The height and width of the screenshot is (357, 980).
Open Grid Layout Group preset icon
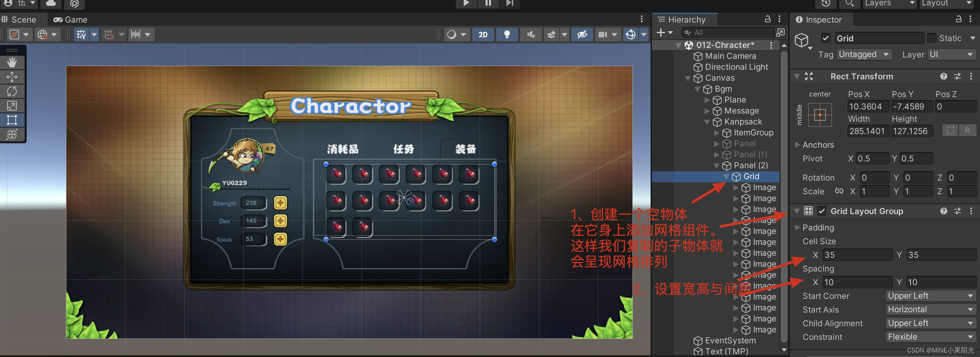(x=957, y=211)
